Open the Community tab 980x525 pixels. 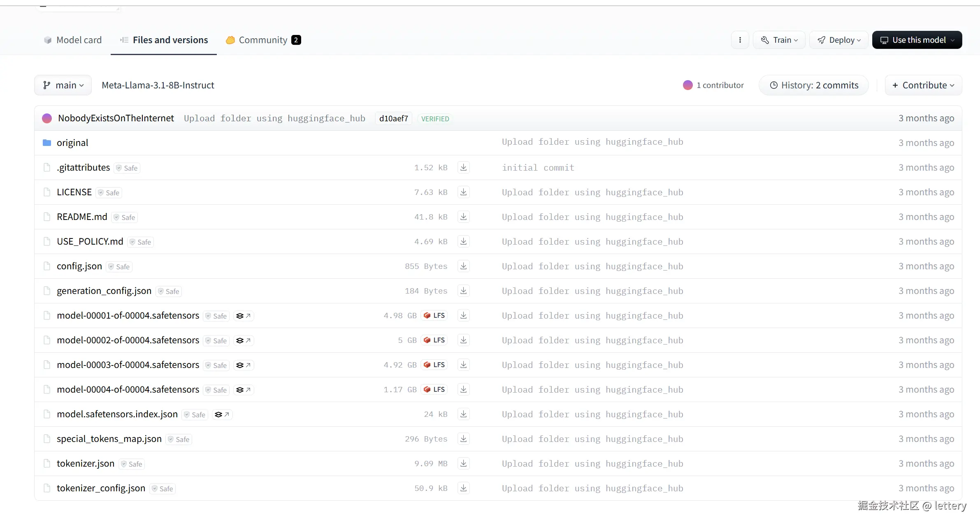[x=263, y=40]
